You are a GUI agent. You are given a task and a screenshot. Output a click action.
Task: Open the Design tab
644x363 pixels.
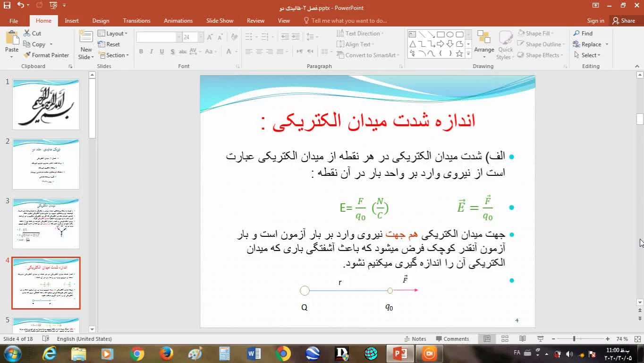(x=101, y=21)
